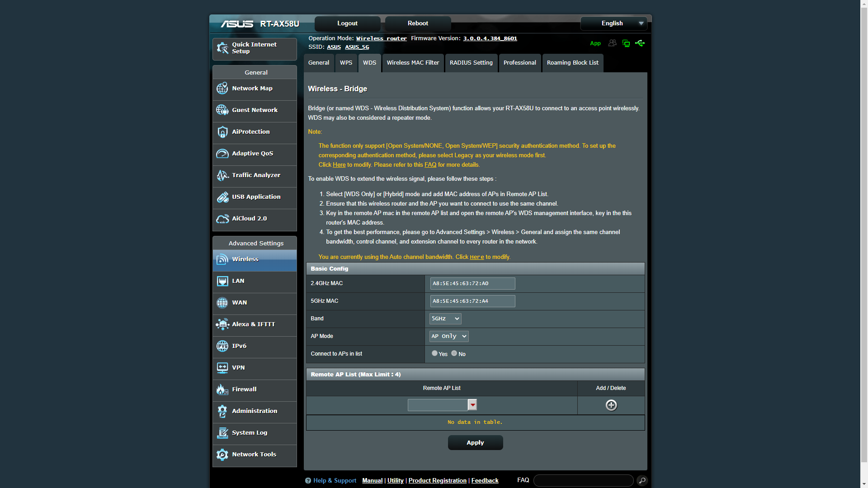The height and width of the screenshot is (488, 868).
Task: Open the AiProtection shield icon
Action: (222, 132)
